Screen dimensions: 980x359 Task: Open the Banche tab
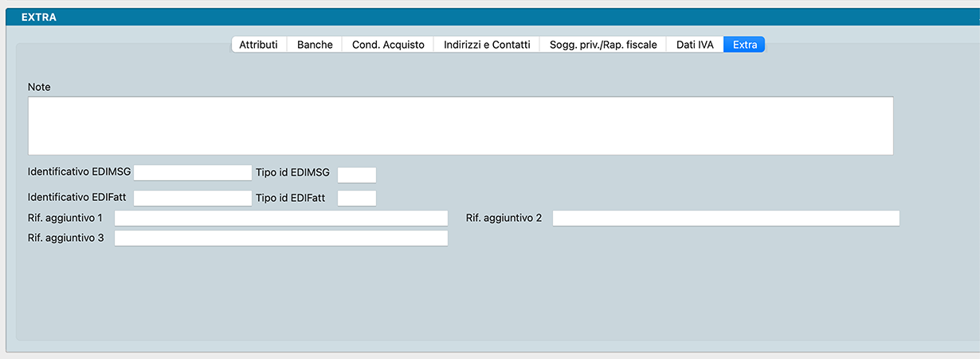coord(315,45)
